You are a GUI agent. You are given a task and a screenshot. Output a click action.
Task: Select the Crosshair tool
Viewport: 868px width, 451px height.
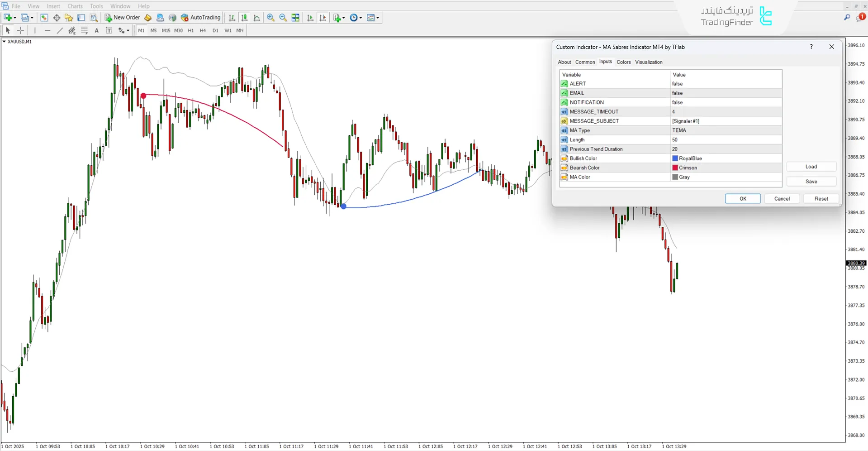[20, 30]
